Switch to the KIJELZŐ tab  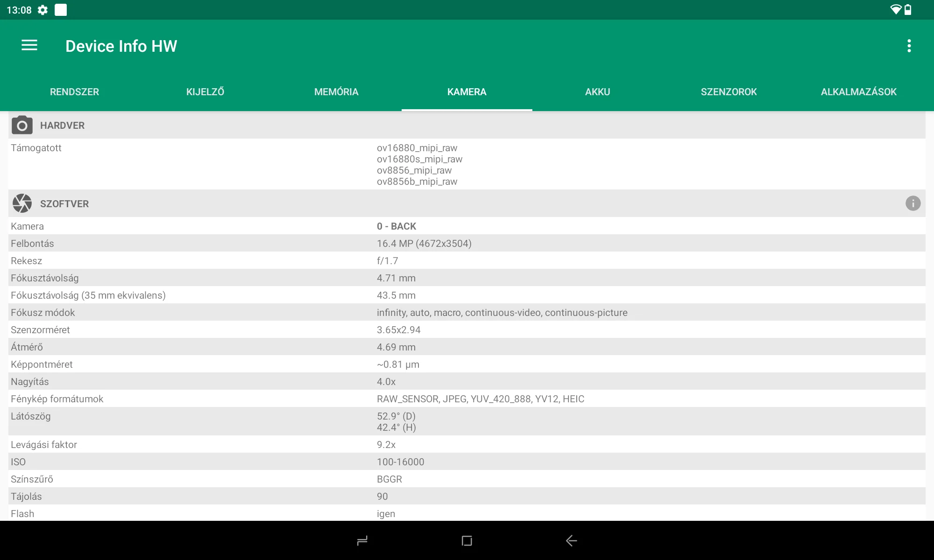(x=205, y=92)
